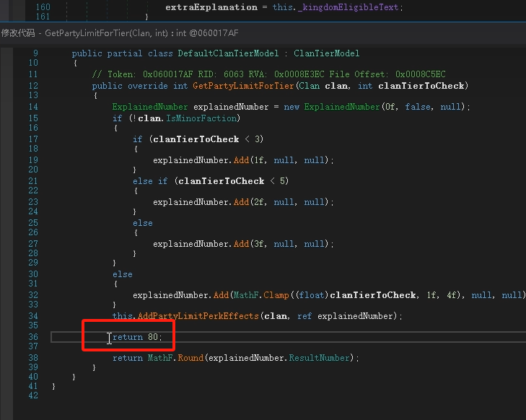Screen dimensions: 526x420
Task: Click the 'else' keyword on line 30
Action: pyautogui.click(x=123, y=274)
